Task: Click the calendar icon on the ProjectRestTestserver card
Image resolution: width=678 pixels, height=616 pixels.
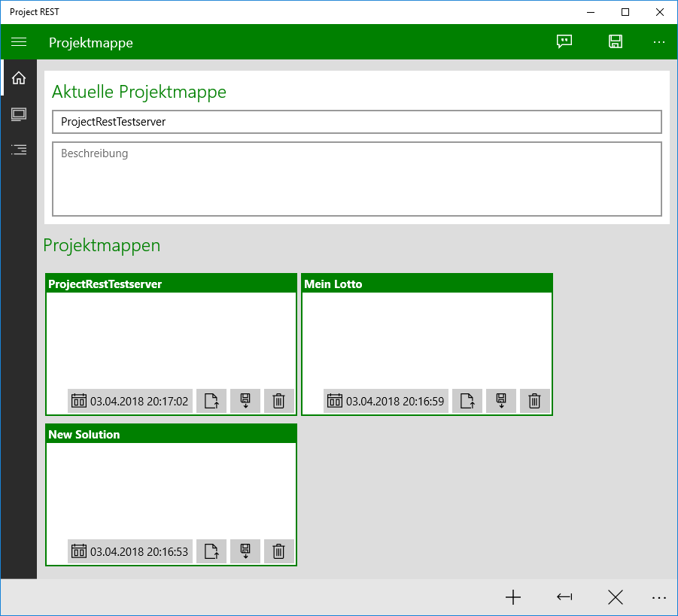Action: 79,401
